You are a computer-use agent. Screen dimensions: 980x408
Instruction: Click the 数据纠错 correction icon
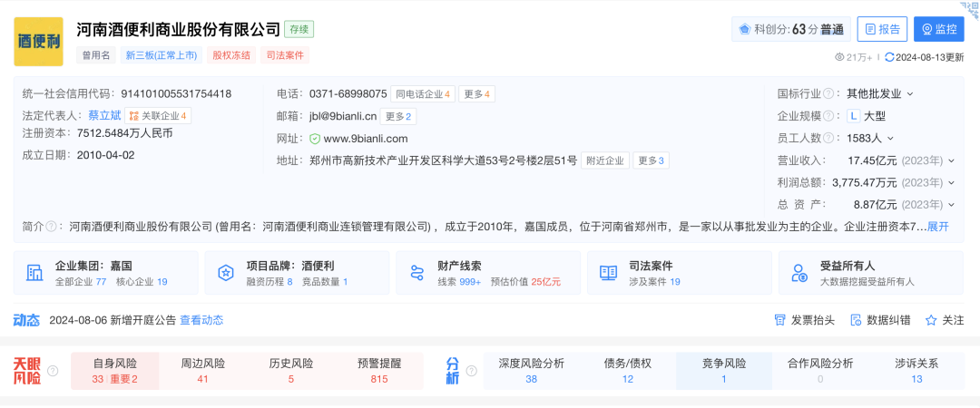855,320
